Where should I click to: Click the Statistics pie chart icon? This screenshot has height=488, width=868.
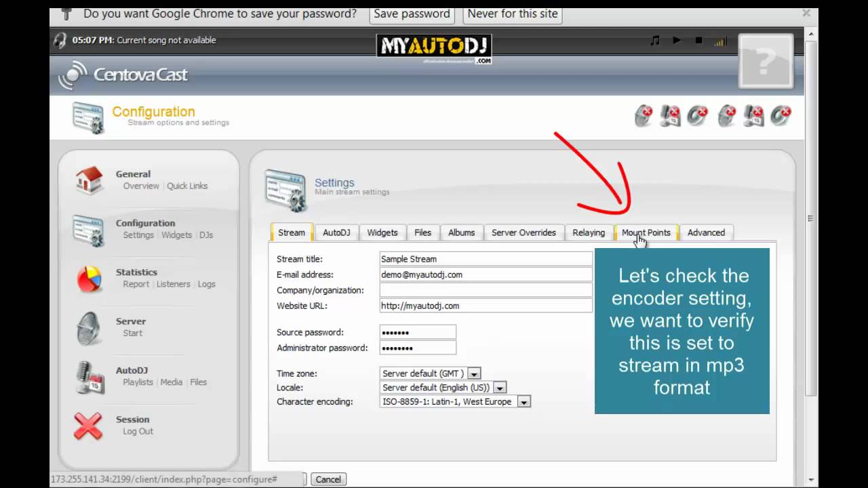89,279
